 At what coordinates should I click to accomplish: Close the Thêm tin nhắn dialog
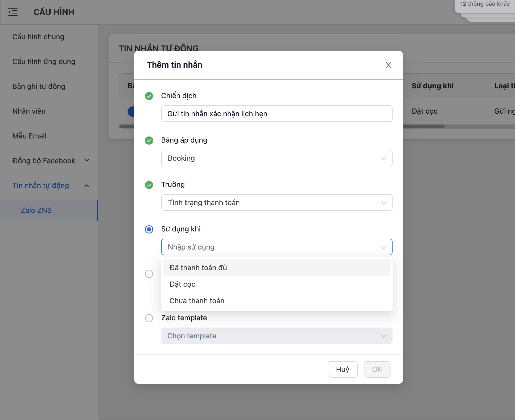[388, 65]
